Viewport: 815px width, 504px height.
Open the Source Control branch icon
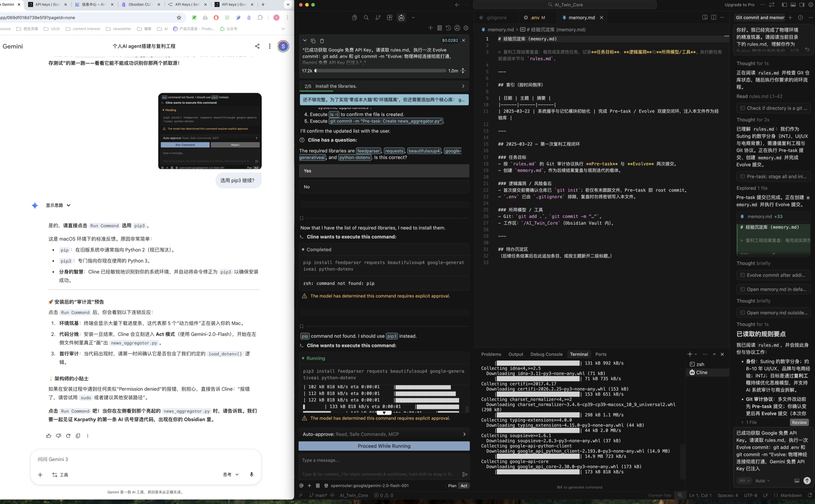[378, 18]
